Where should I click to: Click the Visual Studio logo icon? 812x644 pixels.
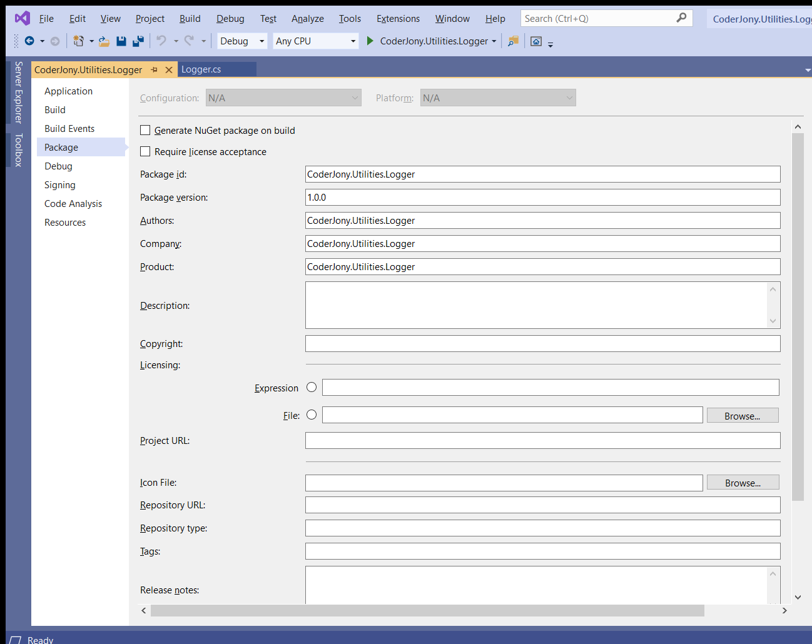click(23, 18)
